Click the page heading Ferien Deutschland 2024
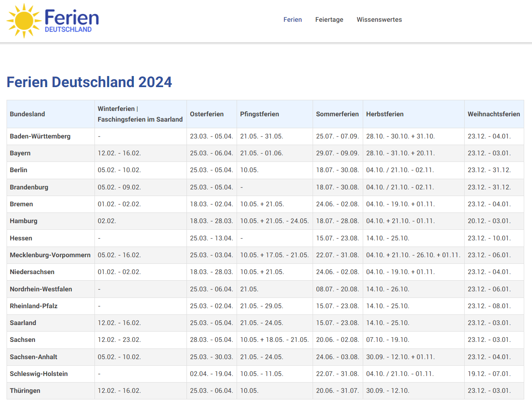532x406 pixels. point(89,83)
